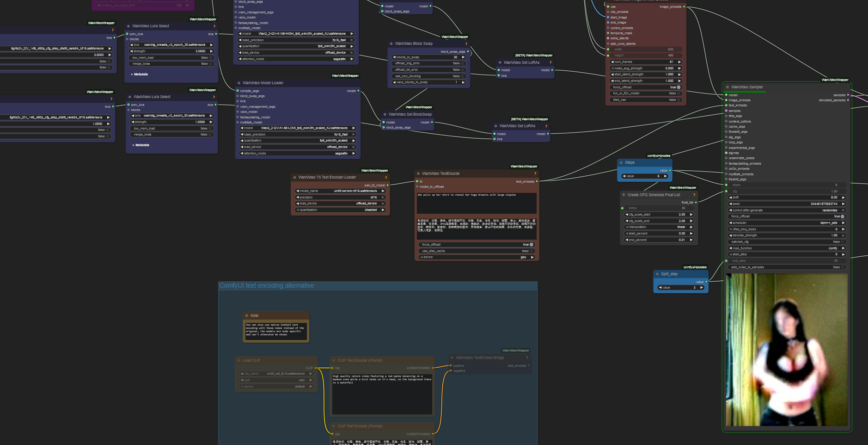Toggle the fun_or_fl2v_model switch

[646, 93]
